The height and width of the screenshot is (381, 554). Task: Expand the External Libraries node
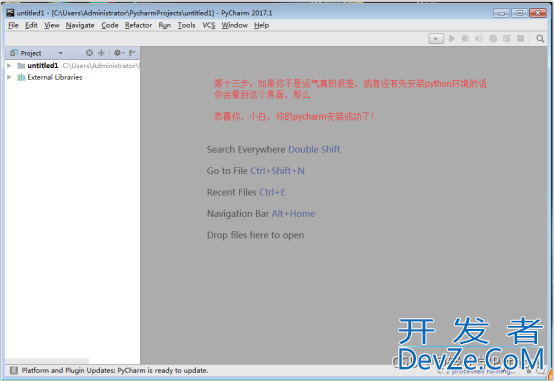[10, 77]
